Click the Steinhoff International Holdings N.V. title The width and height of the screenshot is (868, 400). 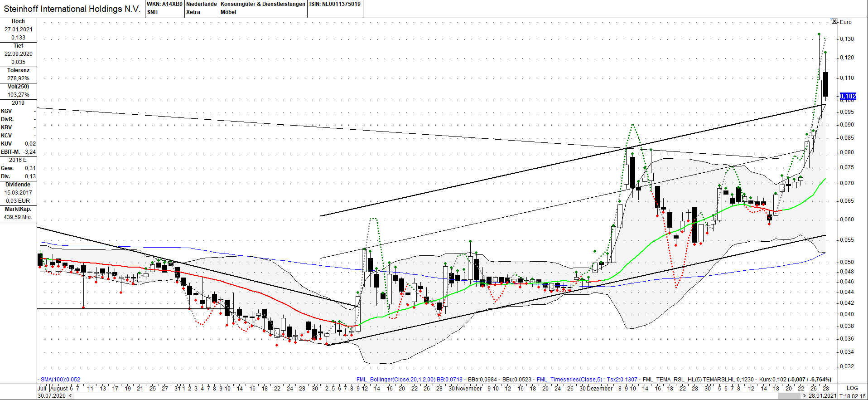72,9
